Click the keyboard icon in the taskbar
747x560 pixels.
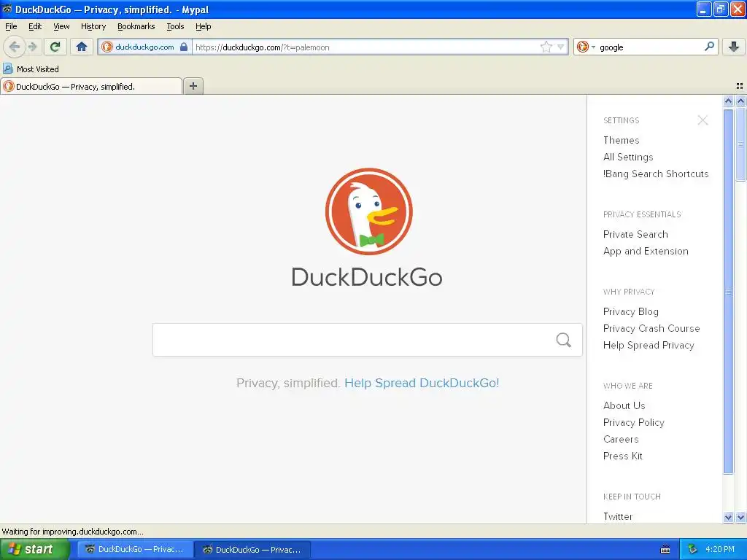[665, 550]
